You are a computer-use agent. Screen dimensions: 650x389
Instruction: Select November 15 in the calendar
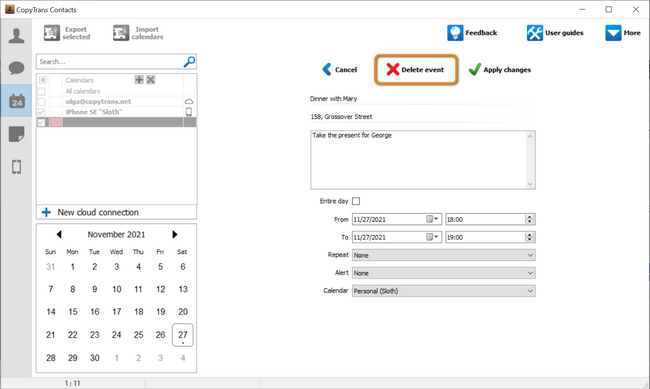tap(73, 312)
